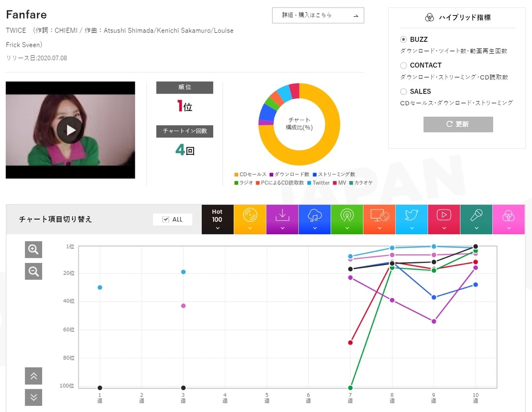This screenshot has height=412, width=532.
Task: Toggle the ALL checkbox
Action: (166, 220)
